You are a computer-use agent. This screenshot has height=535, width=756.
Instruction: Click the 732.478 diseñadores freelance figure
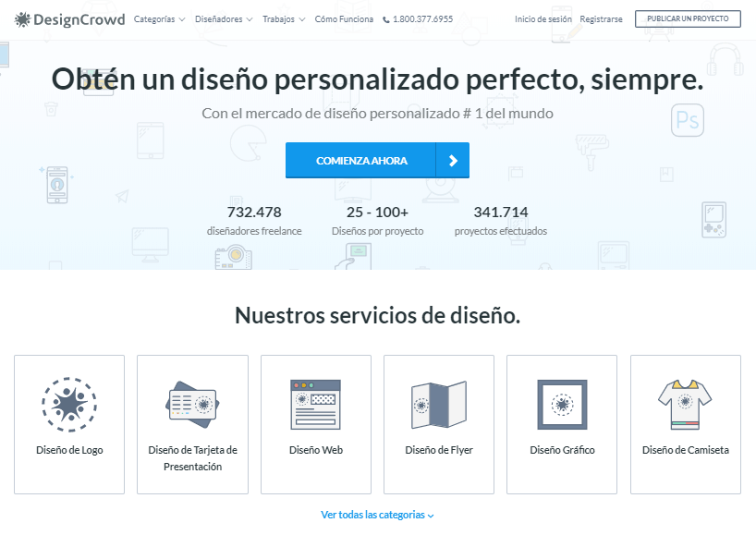(254, 221)
